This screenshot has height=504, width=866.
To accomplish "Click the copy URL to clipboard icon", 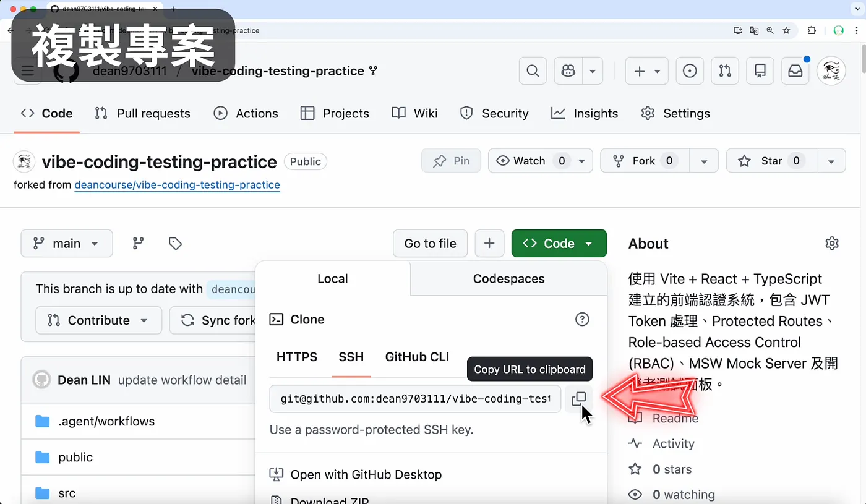I will [579, 399].
